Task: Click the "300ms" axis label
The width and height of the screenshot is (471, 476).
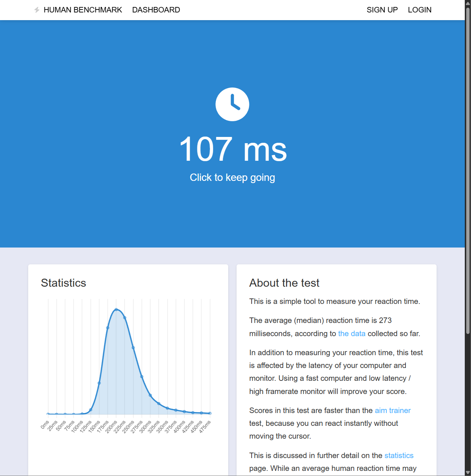Action: (x=145, y=427)
